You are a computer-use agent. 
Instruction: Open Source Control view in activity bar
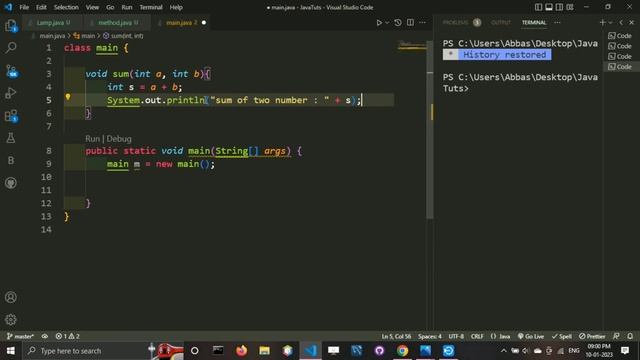[11, 71]
